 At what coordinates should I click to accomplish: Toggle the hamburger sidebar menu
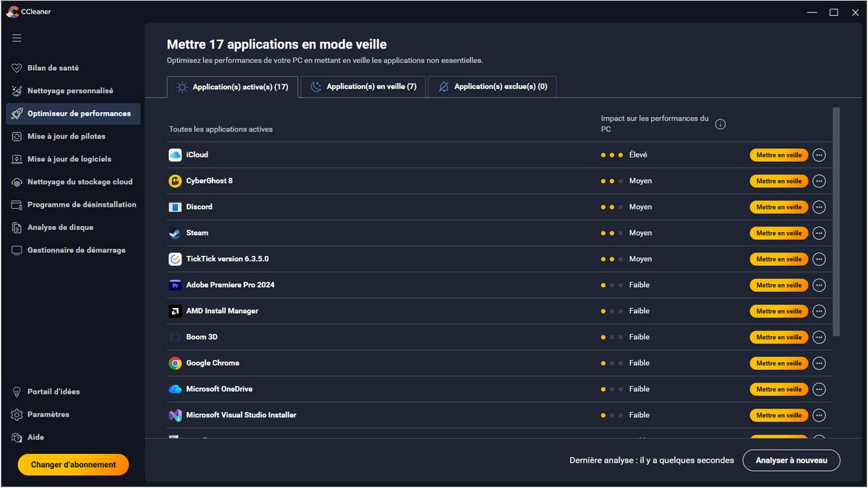tap(17, 38)
